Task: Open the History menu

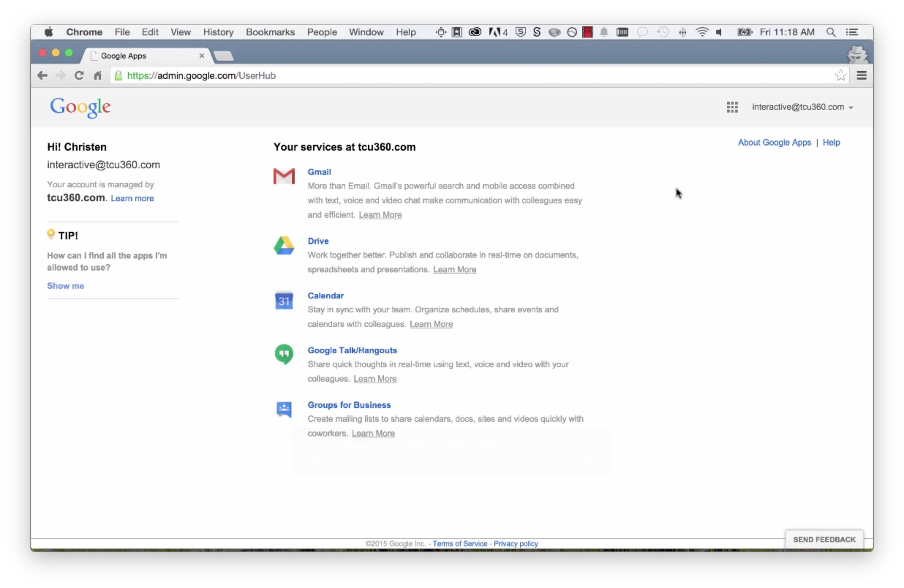Action: (x=218, y=32)
